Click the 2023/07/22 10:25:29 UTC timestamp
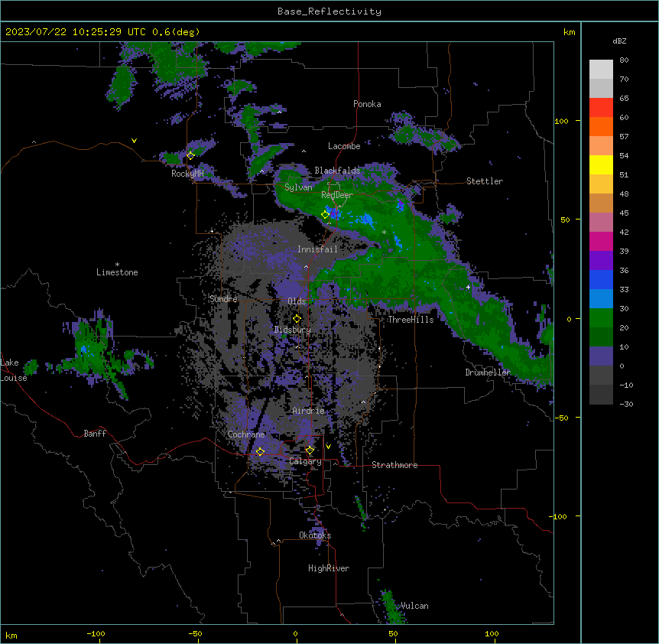Viewport: 659px width, 644px height. coord(76,32)
